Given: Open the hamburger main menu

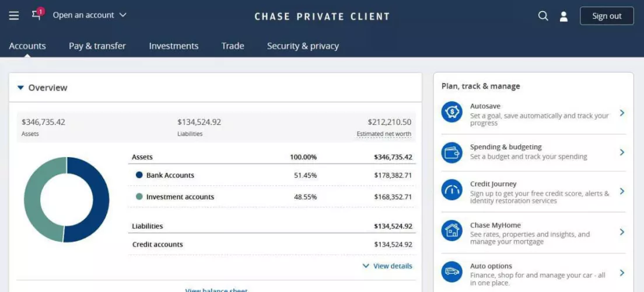Looking at the screenshot, I should [14, 16].
